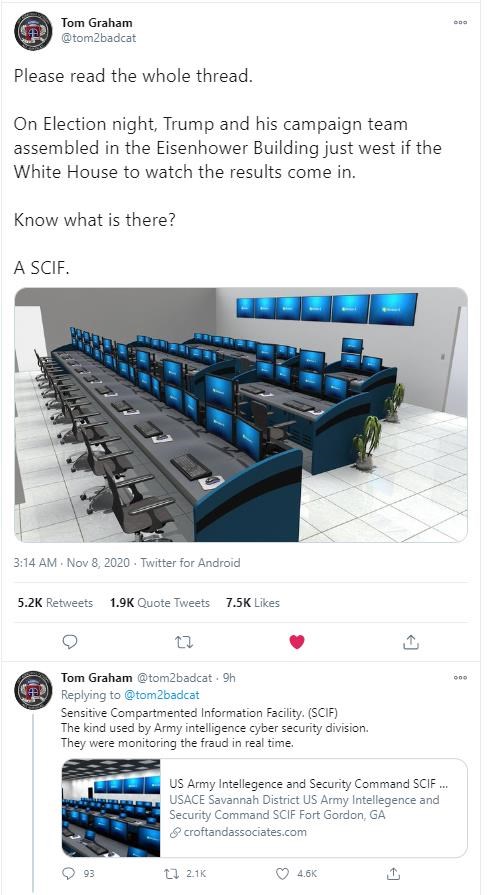This screenshot has height=895, width=487.
Task: Open the @tom2badcat mention in Replying to
Action: click(162, 695)
